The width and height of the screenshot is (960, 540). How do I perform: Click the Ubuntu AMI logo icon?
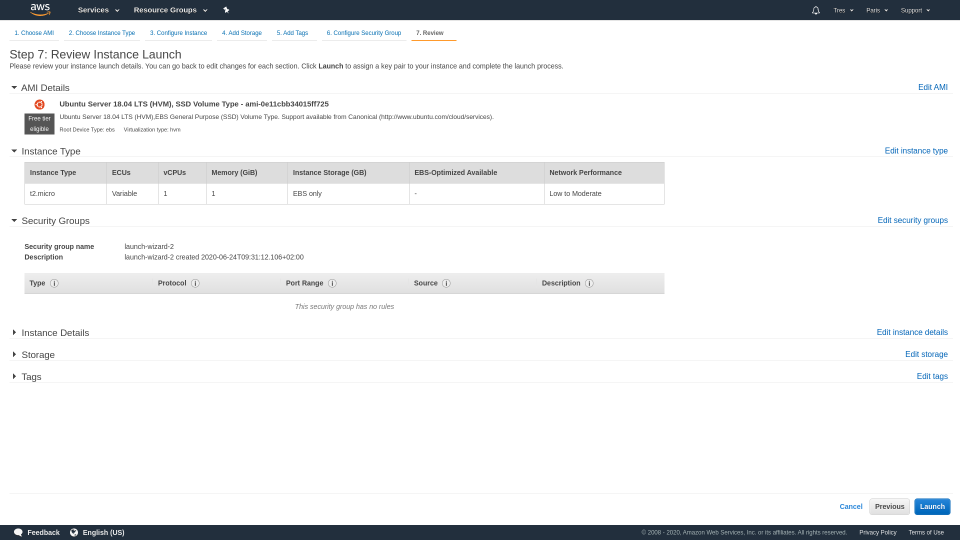coord(39,104)
